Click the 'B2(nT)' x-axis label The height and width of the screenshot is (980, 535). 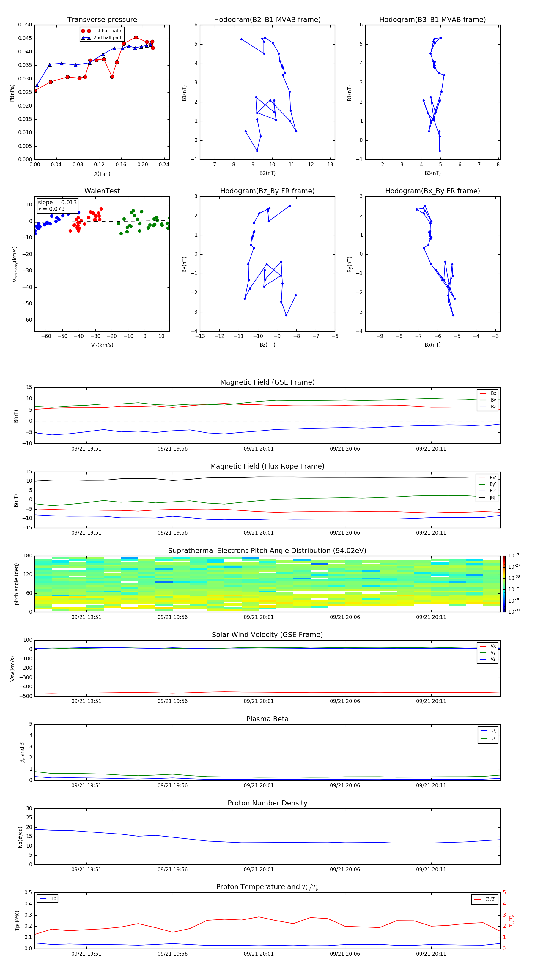coord(267,173)
